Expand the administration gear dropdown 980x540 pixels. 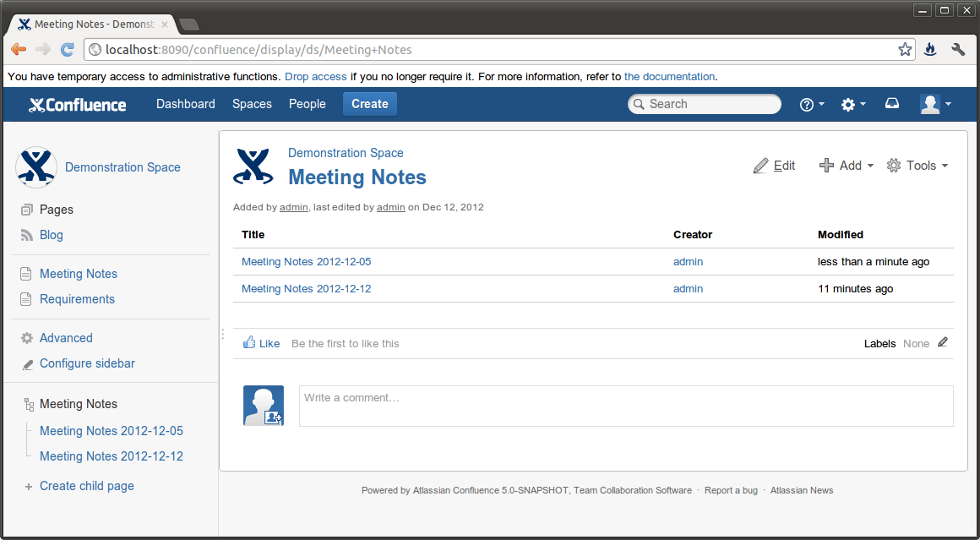click(853, 104)
